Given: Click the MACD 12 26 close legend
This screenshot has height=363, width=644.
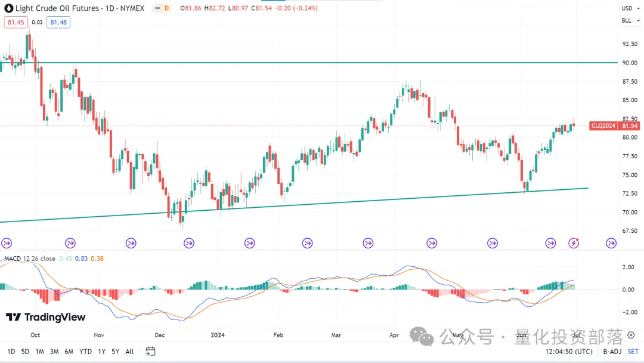Looking at the screenshot, I should point(30,259).
